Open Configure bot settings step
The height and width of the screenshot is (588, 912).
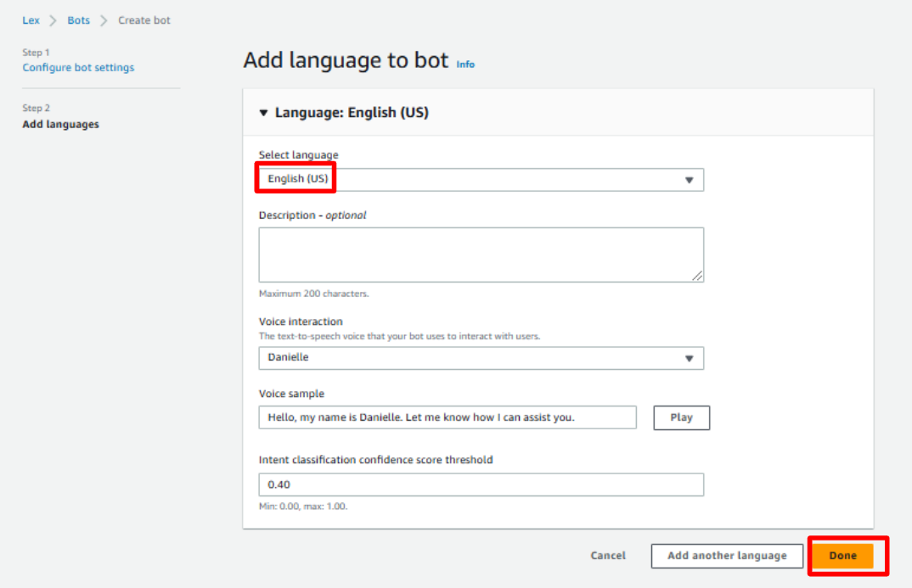78,67
